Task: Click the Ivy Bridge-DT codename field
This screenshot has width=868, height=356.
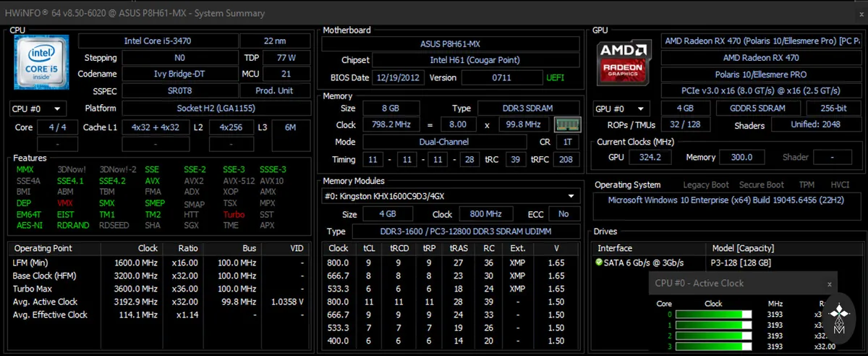Action: pyautogui.click(x=179, y=73)
